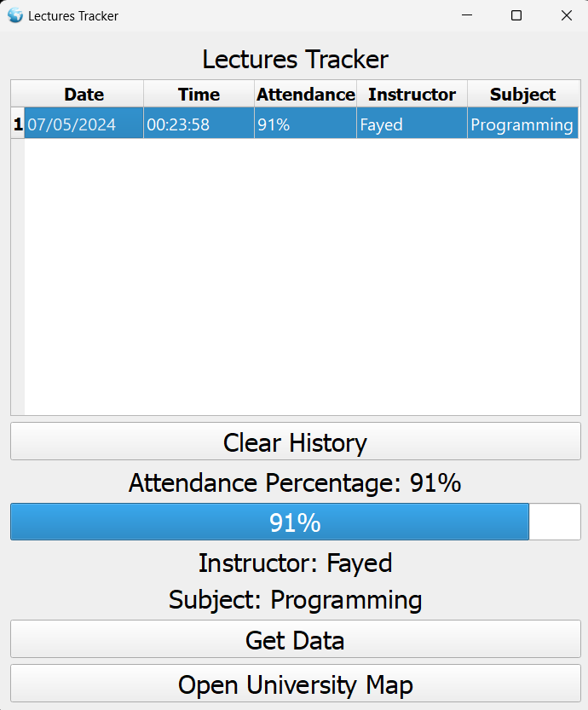Click the Clear History button

(x=295, y=442)
